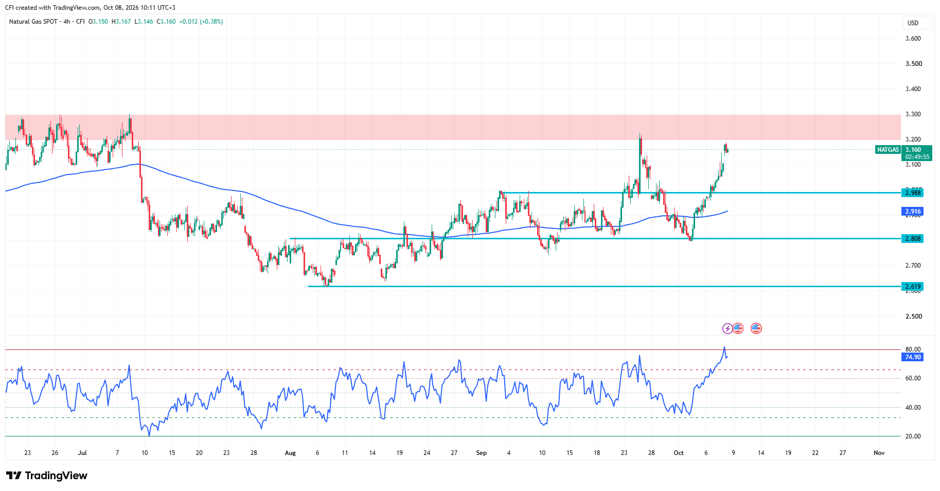
Task: Click the 60.00 RSI axis label
Action: coord(913,378)
